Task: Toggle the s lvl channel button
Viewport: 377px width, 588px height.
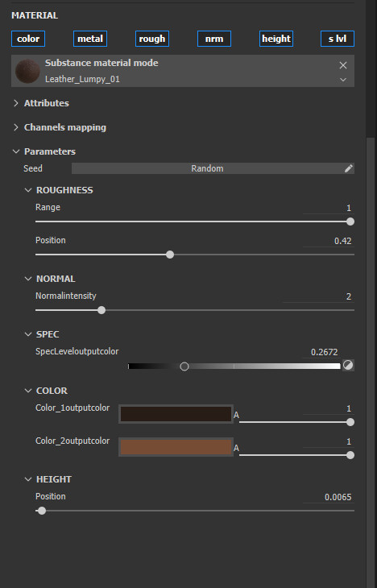Action: click(338, 39)
